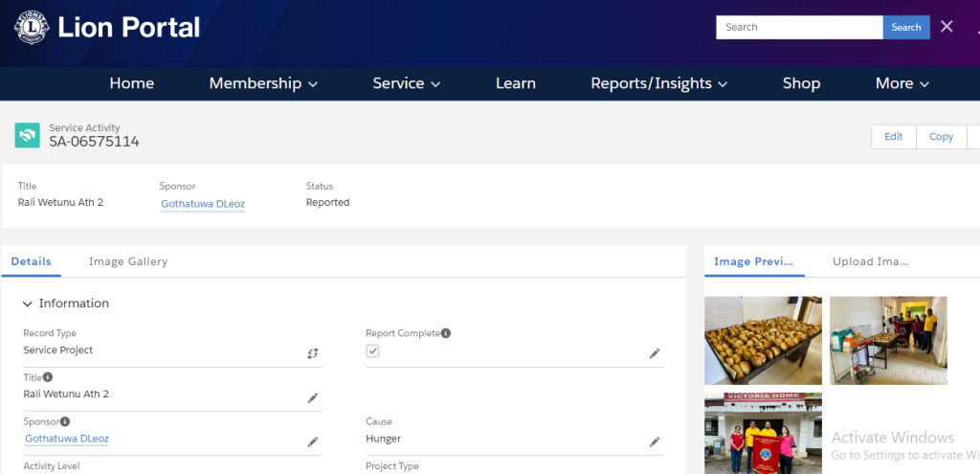
Task: Open Gothatuwa DLeoz link in Information section
Action: coord(67,439)
